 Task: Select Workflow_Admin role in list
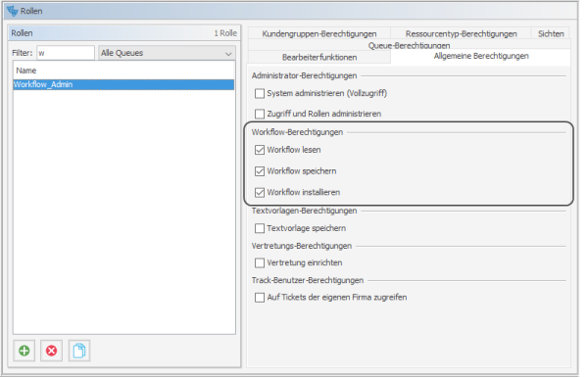tap(123, 84)
